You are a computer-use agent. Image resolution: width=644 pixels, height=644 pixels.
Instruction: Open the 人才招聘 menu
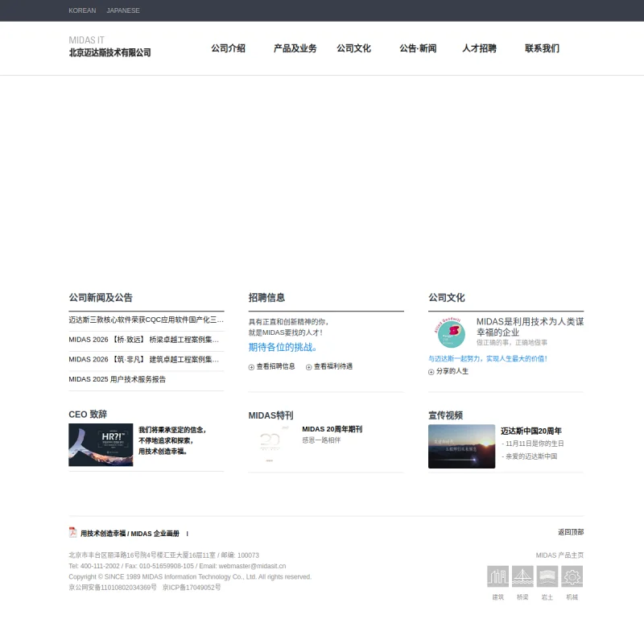(479, 48)
